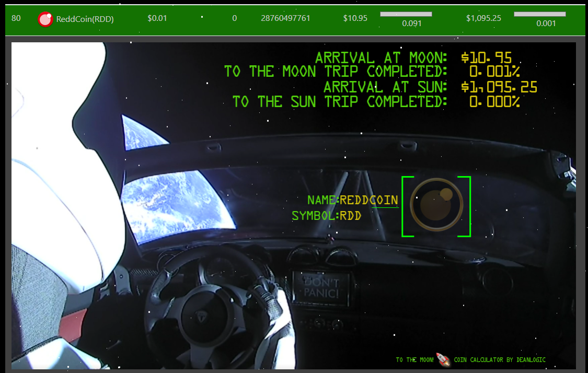Click the $1,095.25 sun price cell
This screenshot has height=373, width=588.
(x=483, y=18)
